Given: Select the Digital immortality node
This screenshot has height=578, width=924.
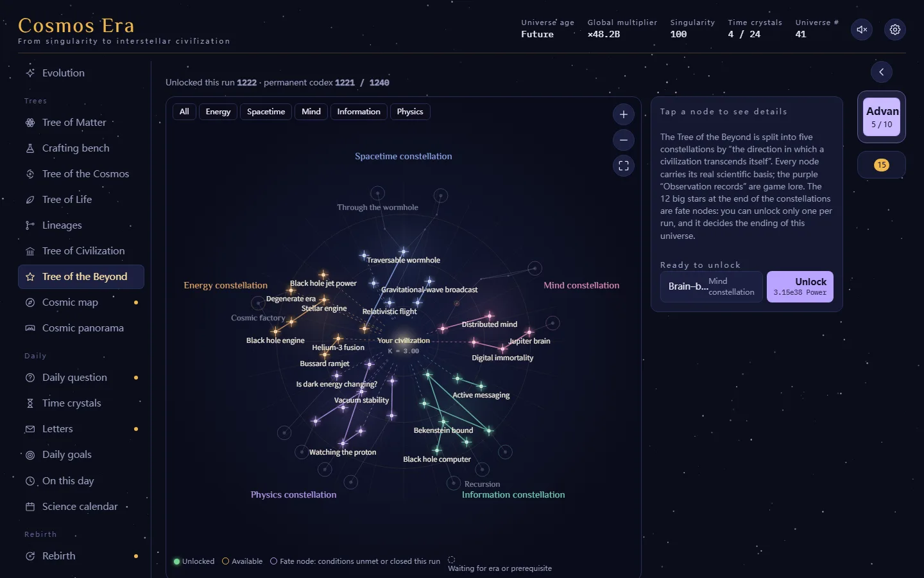Looking at the screenshot, I should pyautogui.click(x=502, y=349).
